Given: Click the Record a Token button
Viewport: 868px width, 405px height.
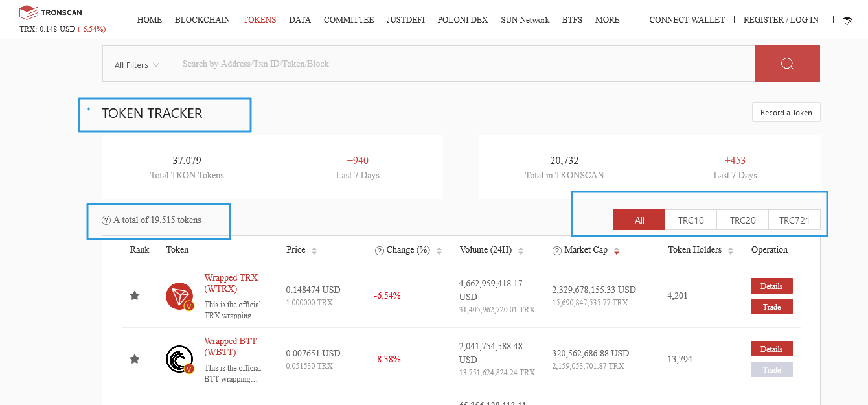Looking at the screenshot, I should (x=786, y=112).
